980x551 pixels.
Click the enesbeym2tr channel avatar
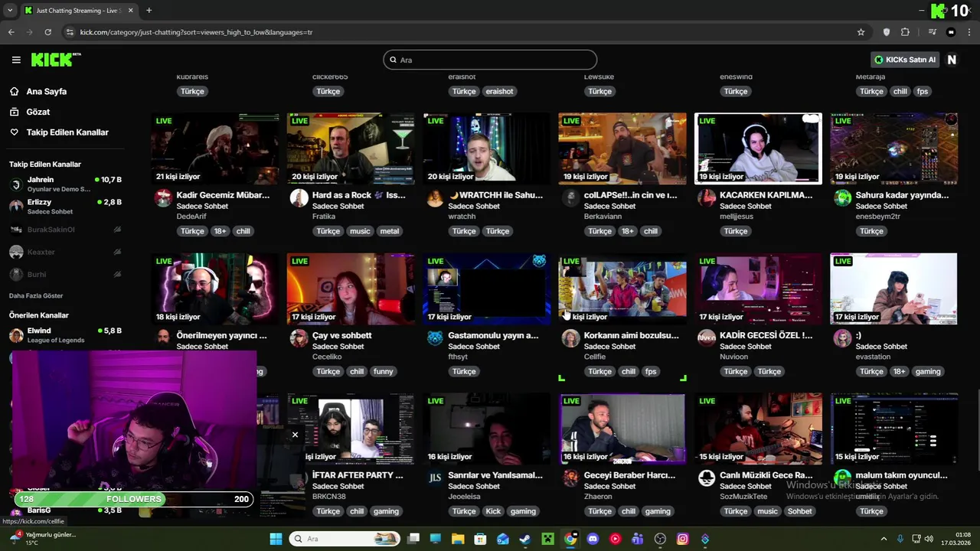842,198
